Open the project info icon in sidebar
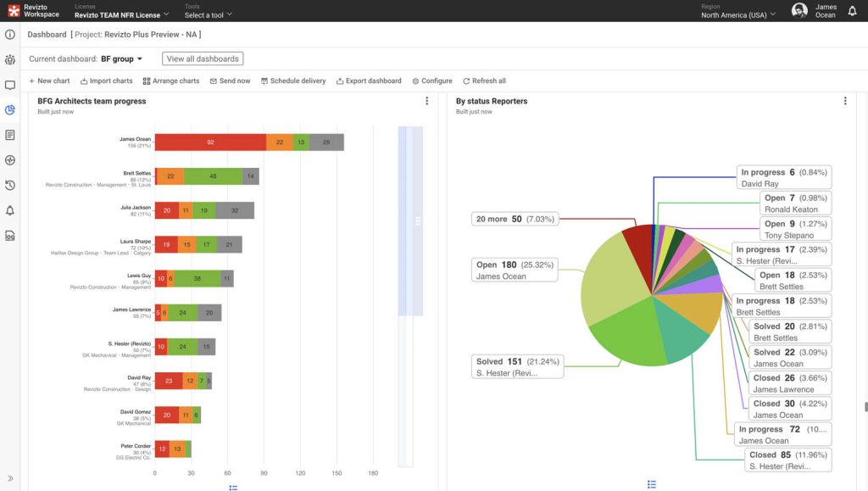The image size is (868, 491). coord(10,35)
